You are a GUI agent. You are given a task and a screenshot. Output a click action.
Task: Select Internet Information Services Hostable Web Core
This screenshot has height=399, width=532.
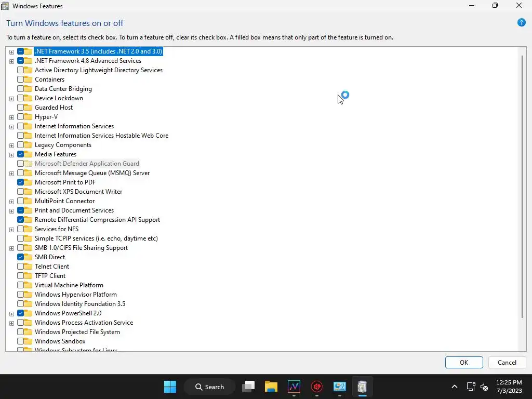tap(101, 136)
